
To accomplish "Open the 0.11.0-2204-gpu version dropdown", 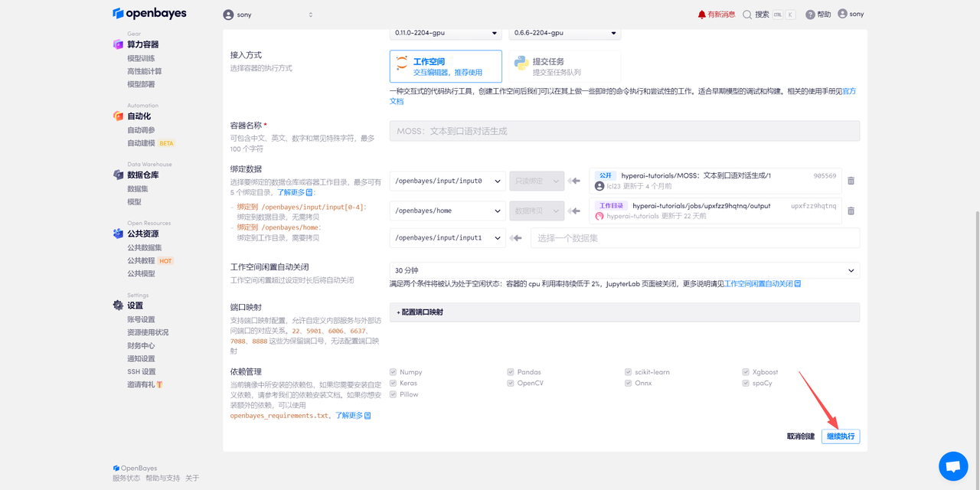I will click(446, 34).
